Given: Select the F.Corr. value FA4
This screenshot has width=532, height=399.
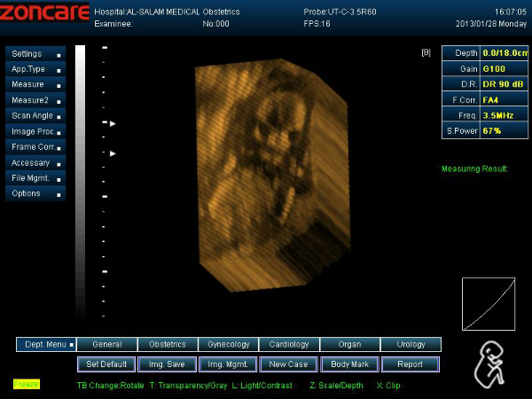Looking at the screenshot, I should [505, 100].
